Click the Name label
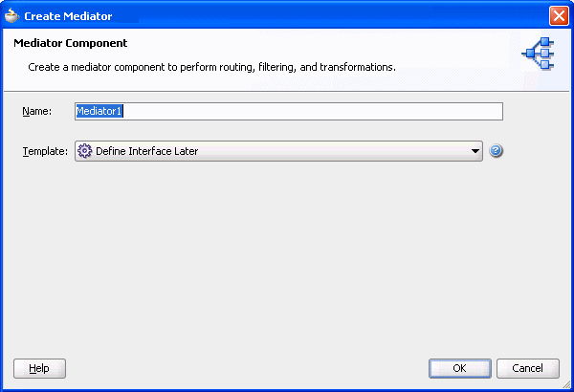 pyautogui.click(x=36, y=112)
